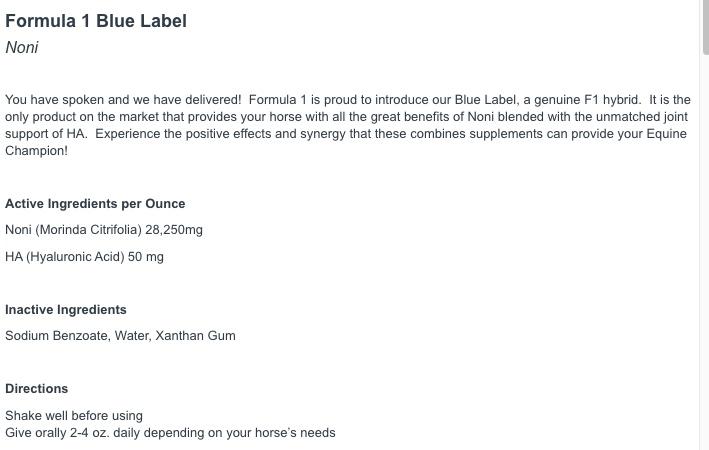This screenshot has height=450, width=709.
Task: Click the "Sodium Benzoate, Water, Xanthan Gum" text
Action: click(120, 336)
